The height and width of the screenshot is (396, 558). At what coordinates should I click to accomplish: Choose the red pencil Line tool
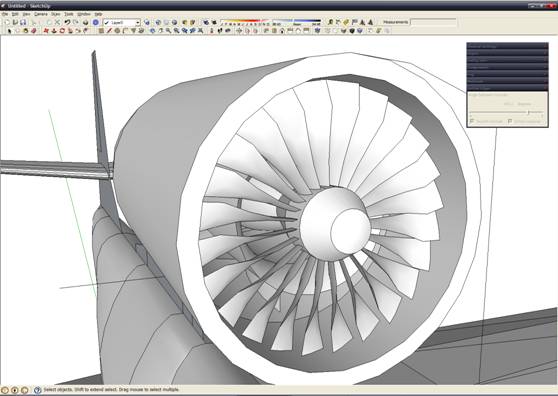109,31
